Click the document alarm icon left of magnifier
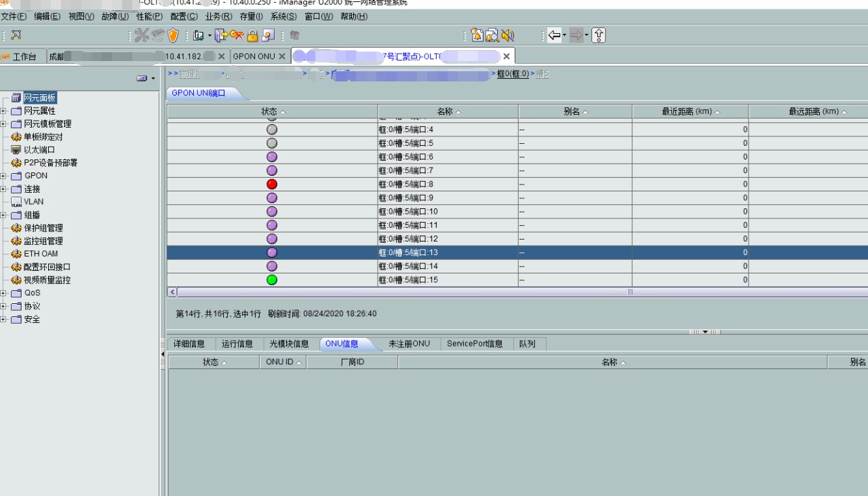 tap(477, 35)
